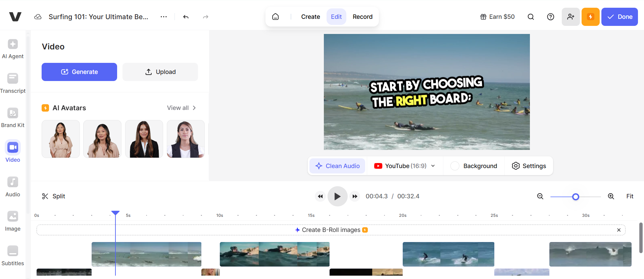The width and height of the screenshot is (644, 279).
Task: Click the 20s mark on the timeline ruler
Action: click(403, 215)
